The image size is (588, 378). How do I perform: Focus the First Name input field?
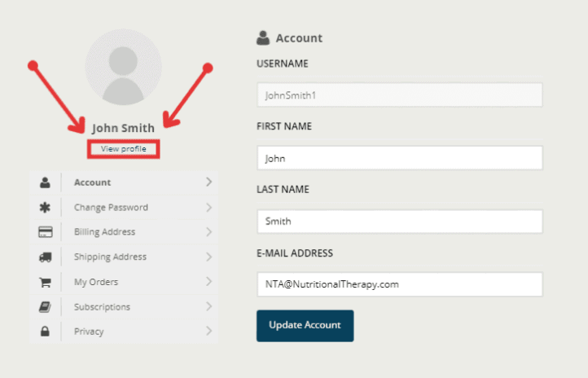(x=400, y=158)
